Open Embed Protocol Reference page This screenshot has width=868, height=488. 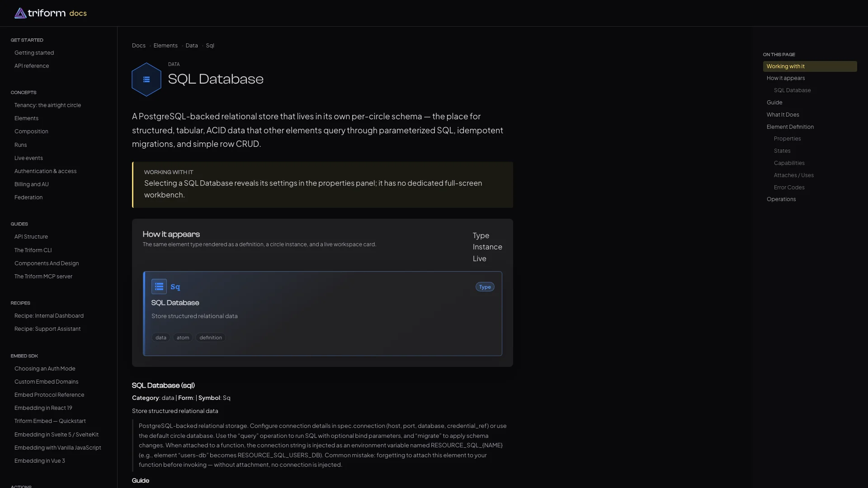click(x=49, y=395)
